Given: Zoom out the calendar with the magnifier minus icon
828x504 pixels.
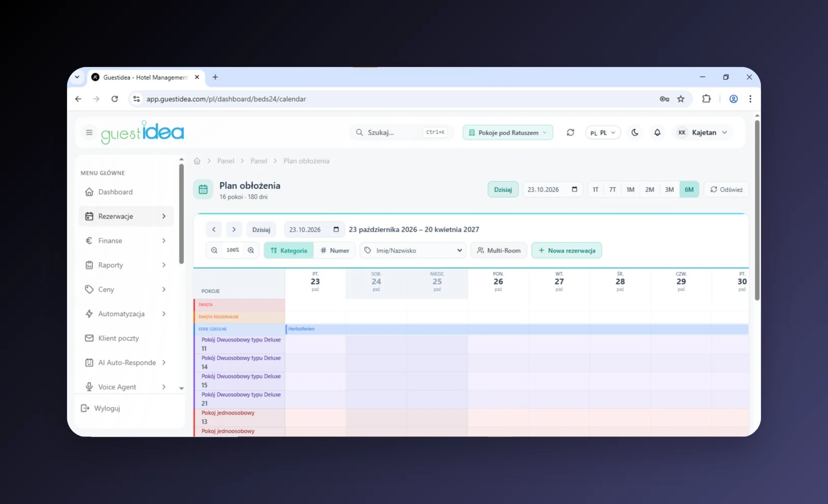Looking at the screenshot, I should (x=214, y=250).
